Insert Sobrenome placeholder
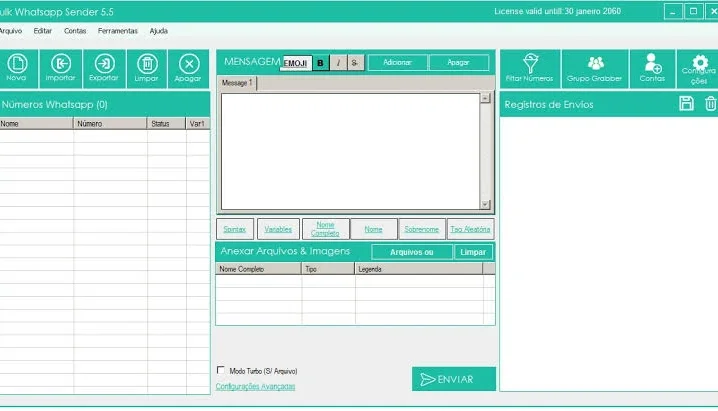Screen dimensions: 718x411 click(x=422, y=229)
